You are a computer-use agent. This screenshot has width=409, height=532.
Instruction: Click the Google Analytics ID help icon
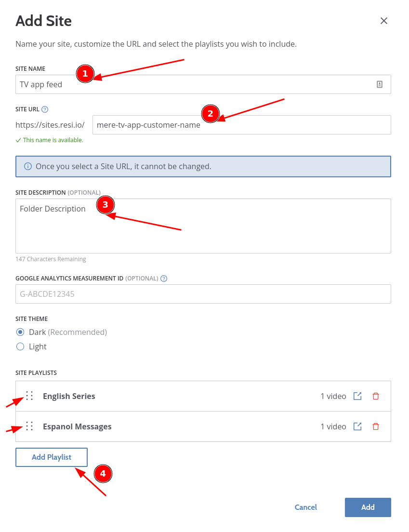pos(164,279)
